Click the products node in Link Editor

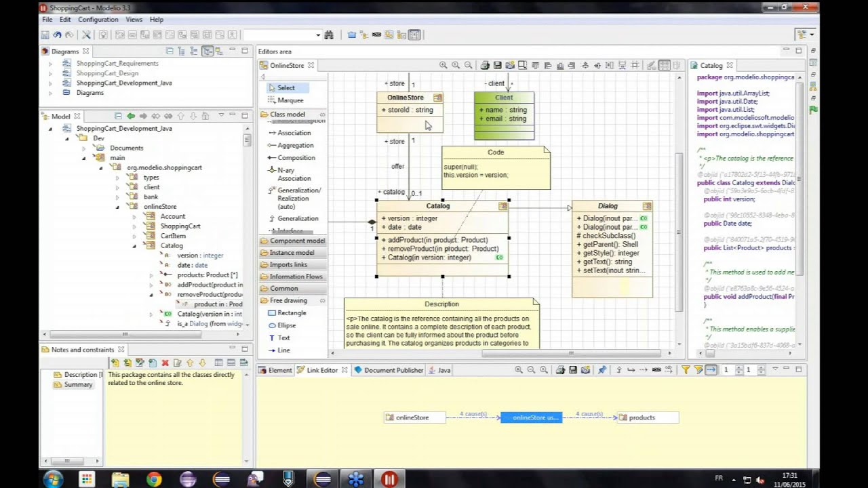click(648, 418)
